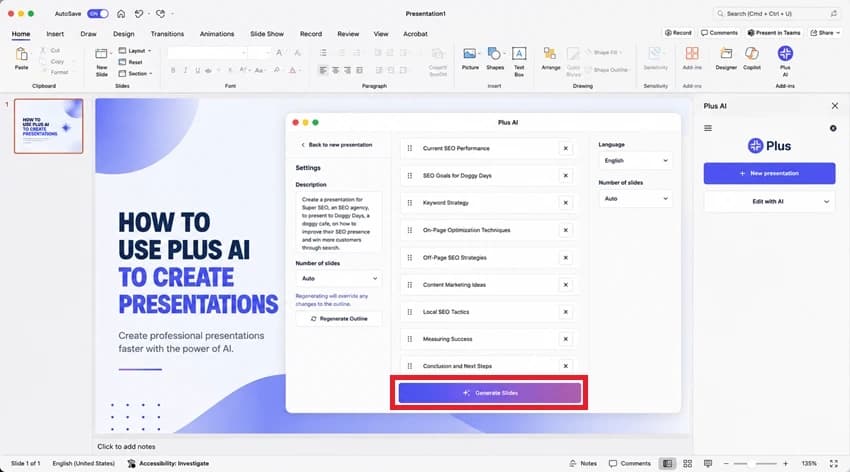Click the Description text box
This screenshot has height=472, width=850.
click(x=339, y=223)
